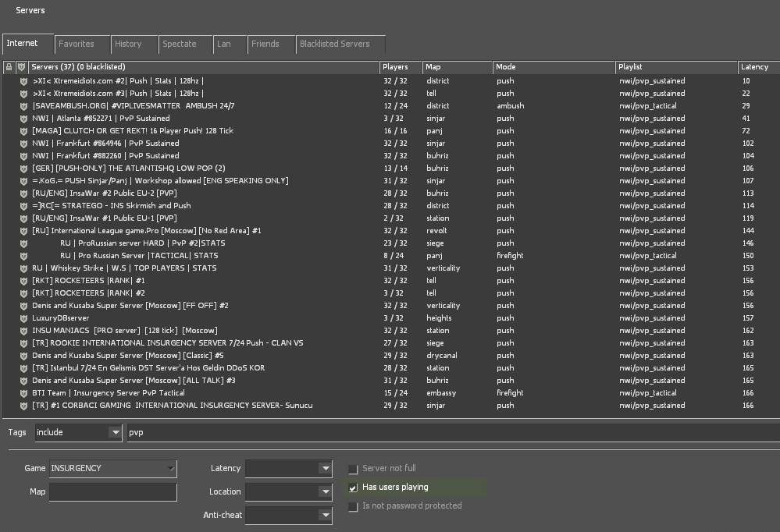This screenshot has height=532, width=780.
Task: Click shield icon of ROCKETEERS |RANK| #1 row
Action: point(23,280)
